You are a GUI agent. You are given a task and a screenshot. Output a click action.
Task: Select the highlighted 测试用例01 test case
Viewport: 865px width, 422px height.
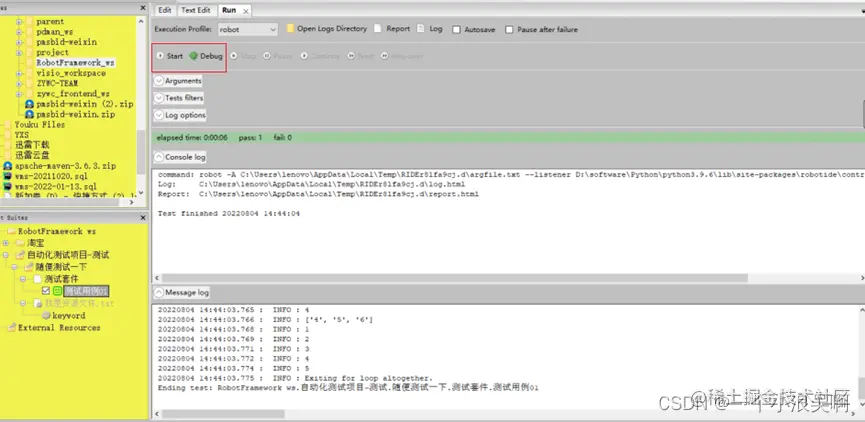tap(86, 291)
